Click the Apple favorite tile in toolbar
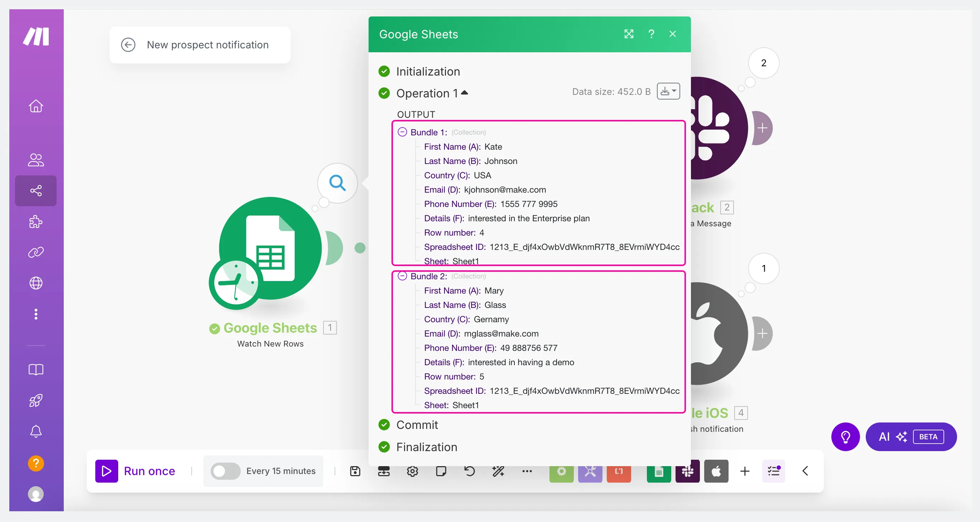The width and height of the screenshot is (980, 522). 716,471
